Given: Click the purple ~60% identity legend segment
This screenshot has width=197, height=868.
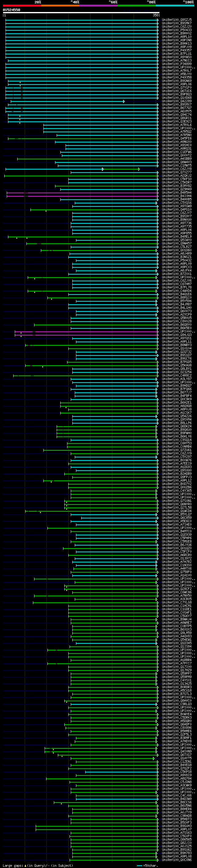Looking at the screenshot, I should click(x=98, y=6).
